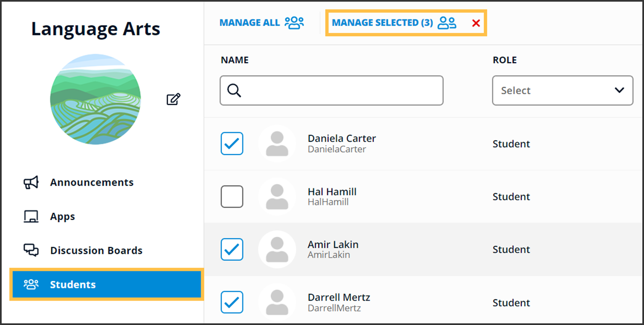The image size is (644, 325).
Task: Click the Discussion Boards chat icon
Action: [x=31, y=250]
